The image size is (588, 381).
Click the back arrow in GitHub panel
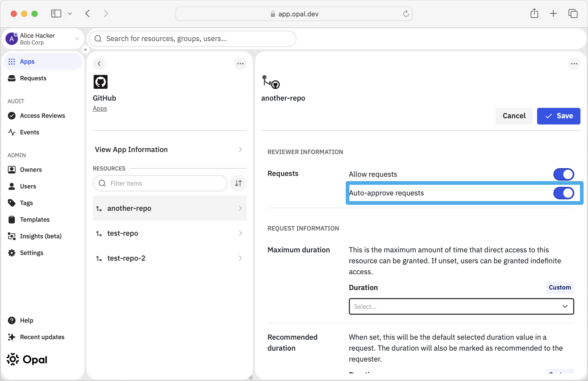click(99, 64)
